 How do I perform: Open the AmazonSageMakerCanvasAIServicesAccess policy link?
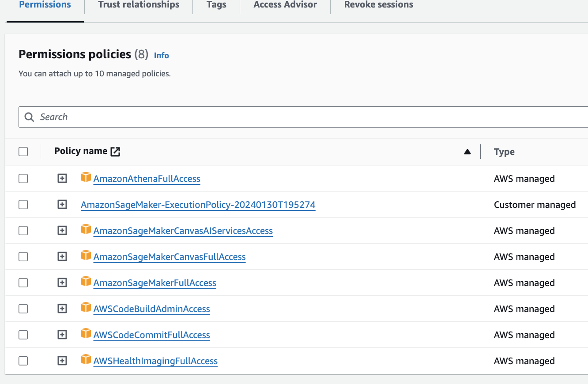click(x=183, y=231)
